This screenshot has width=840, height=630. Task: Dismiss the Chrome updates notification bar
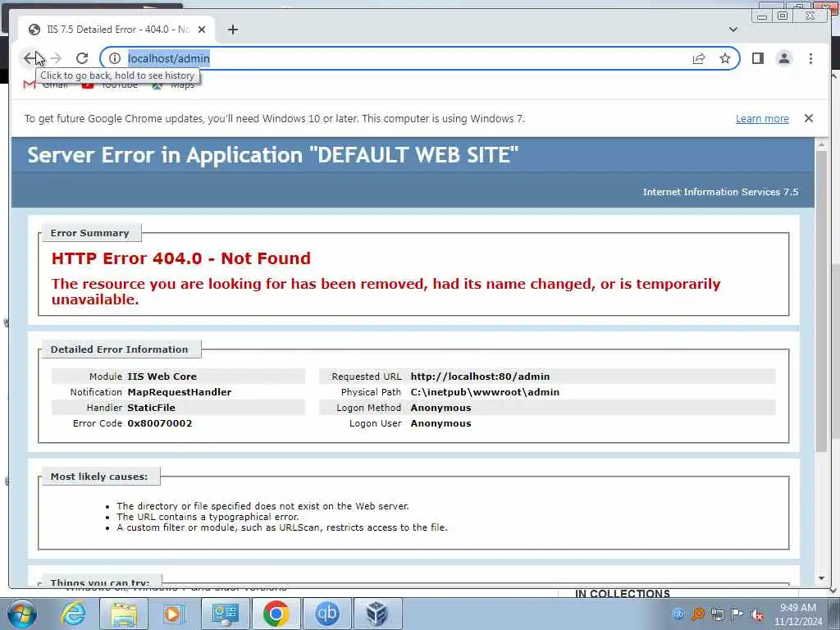pos(809,118)
